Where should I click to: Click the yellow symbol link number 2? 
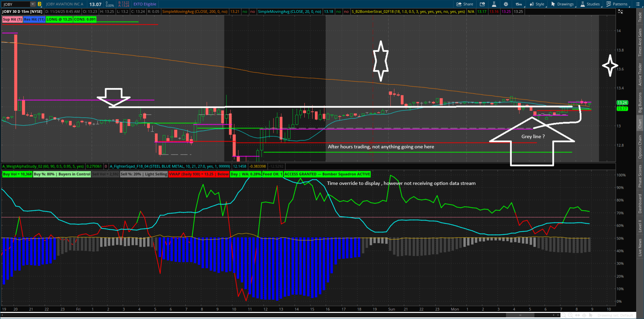pyautogui.click(x=40, y=4)
